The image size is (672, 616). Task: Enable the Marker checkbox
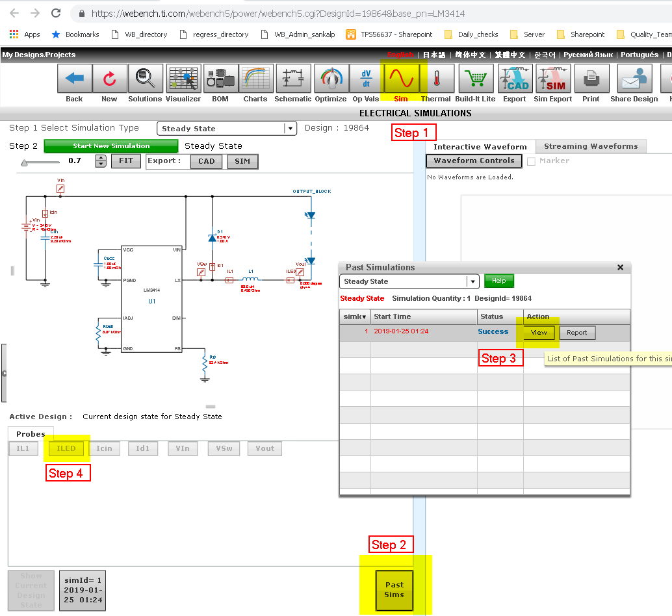click(x=532, y=162)
